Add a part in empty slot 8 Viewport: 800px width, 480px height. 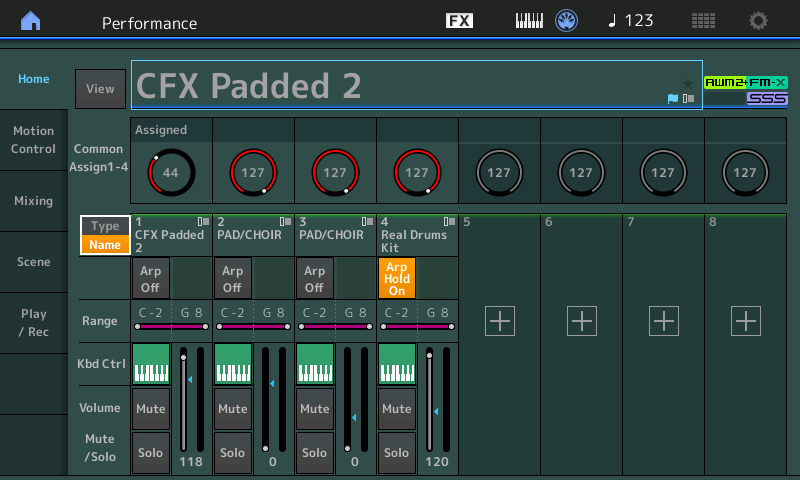click(745, 321)
